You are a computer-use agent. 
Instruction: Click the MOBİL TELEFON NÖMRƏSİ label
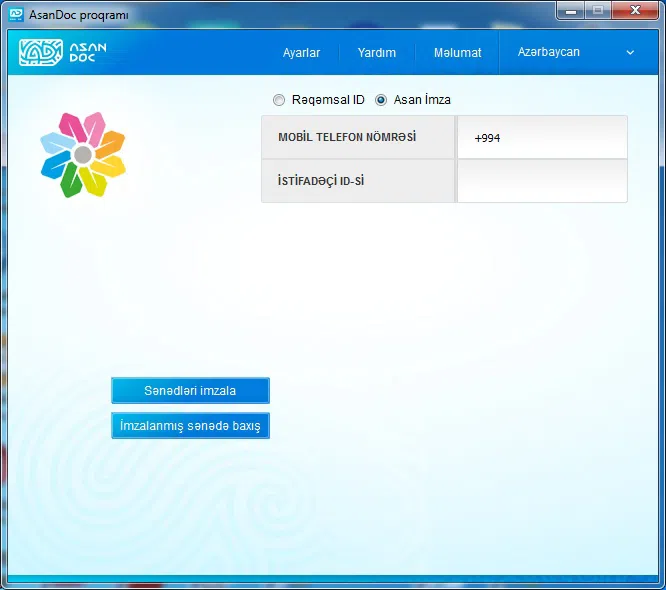[x=347, y=137]
